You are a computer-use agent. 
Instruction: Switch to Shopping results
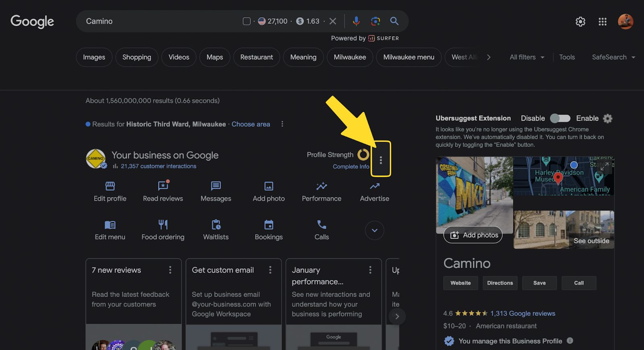click(137, 57)
